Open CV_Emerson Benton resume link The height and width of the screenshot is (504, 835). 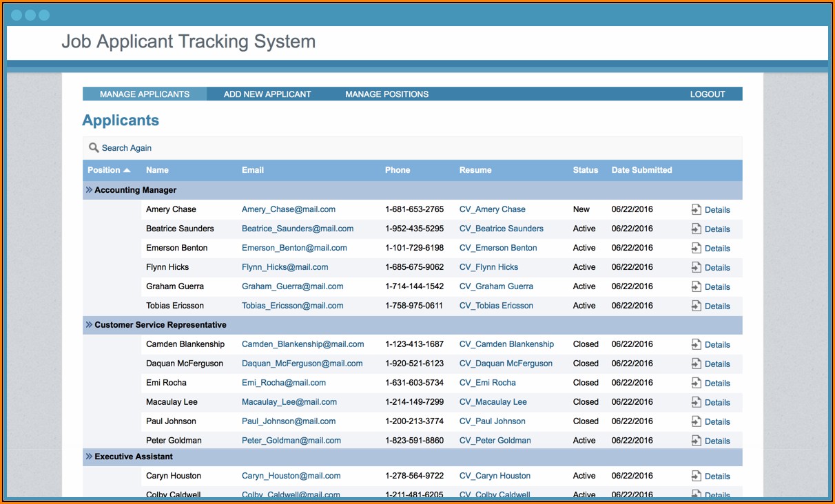coord(497,248)
